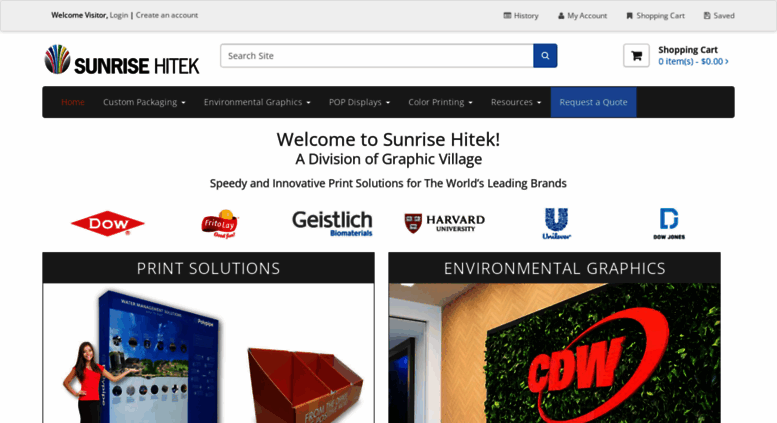This screenshot has height=423, width=777.
Task: Click the My Account person icon
Action: (561, 16)
